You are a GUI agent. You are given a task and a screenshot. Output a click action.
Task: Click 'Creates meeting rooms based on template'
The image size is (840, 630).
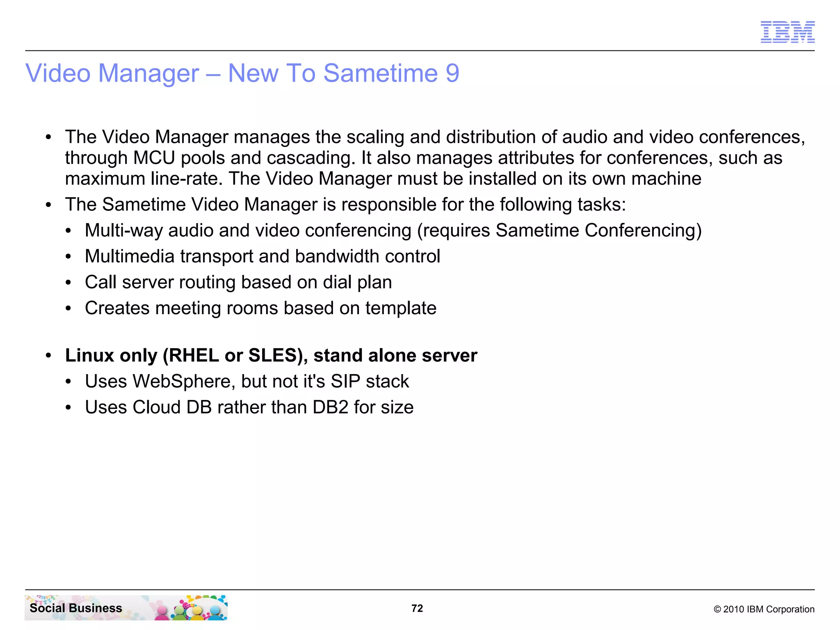pyautogui.click(x=260, y=308)
